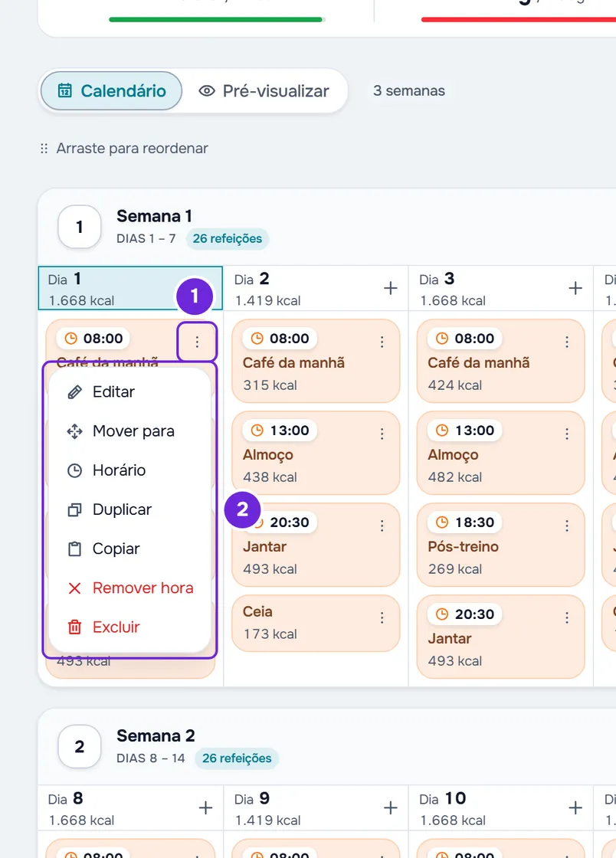Open options for Dia 3 Jantar 493 kcal
This screenshot has width=616, height=858.
pos(567,617)
